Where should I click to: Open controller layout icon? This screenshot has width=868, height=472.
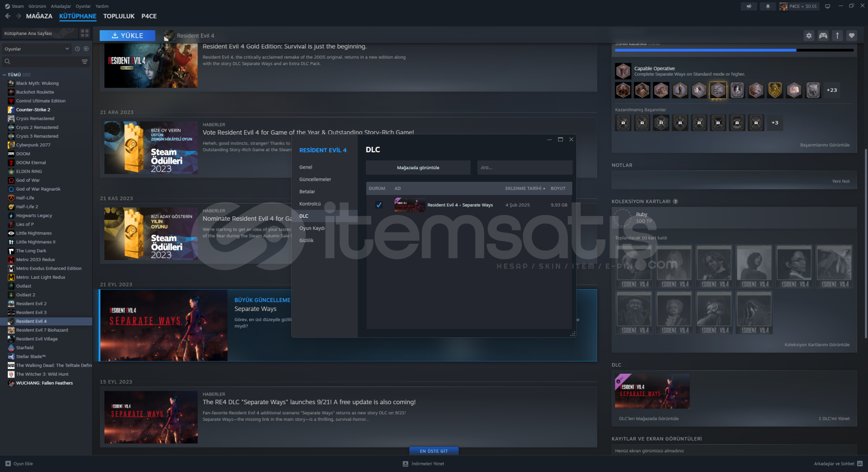tap(823, 35)
